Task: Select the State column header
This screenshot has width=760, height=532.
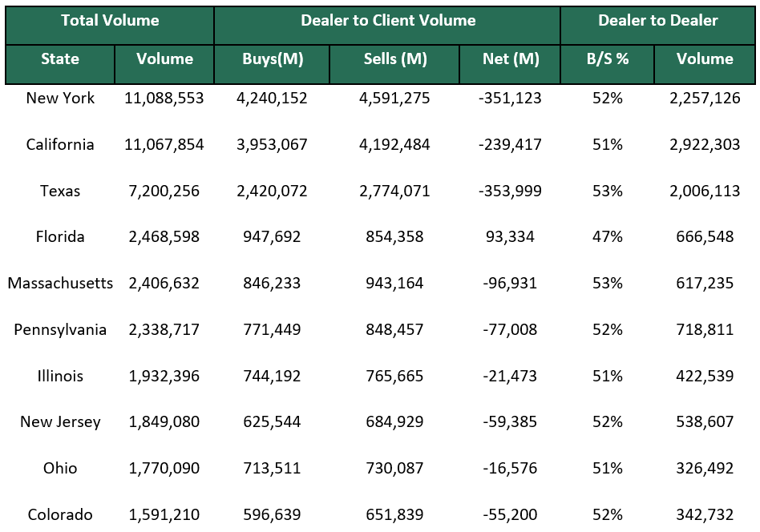Action: [x=60, y=59]
